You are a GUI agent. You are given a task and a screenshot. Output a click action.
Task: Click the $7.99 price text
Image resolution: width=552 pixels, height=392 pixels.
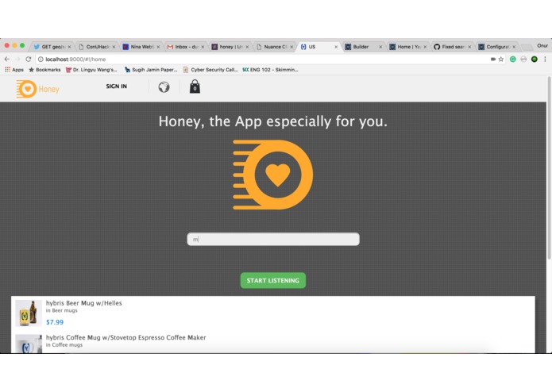(55, 322)
